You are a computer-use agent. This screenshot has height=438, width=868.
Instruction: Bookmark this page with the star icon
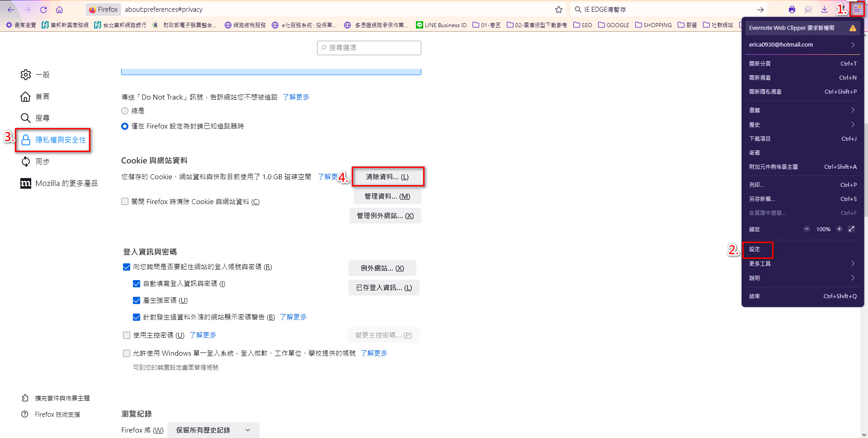click(559, 10)
